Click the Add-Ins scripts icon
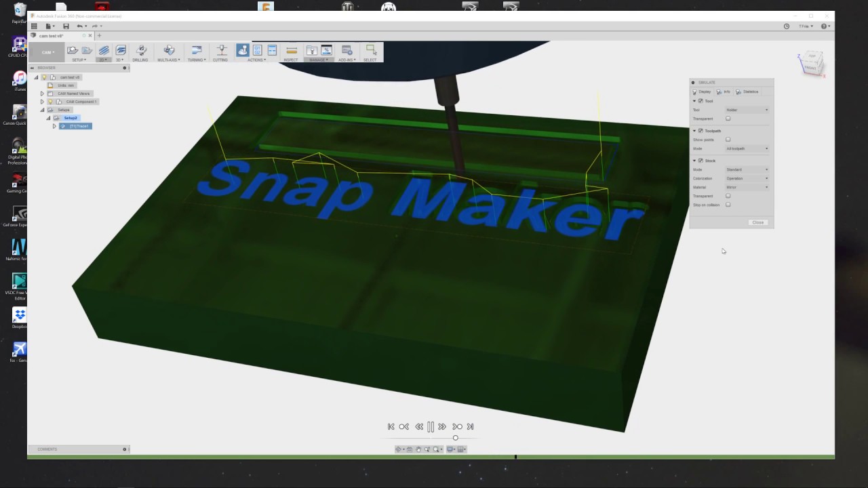The width and height of the screenshot is (868, 488). 347,50
